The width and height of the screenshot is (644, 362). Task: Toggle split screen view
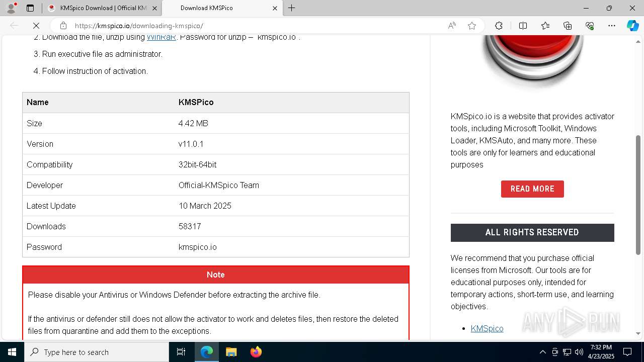coord(523,26)
